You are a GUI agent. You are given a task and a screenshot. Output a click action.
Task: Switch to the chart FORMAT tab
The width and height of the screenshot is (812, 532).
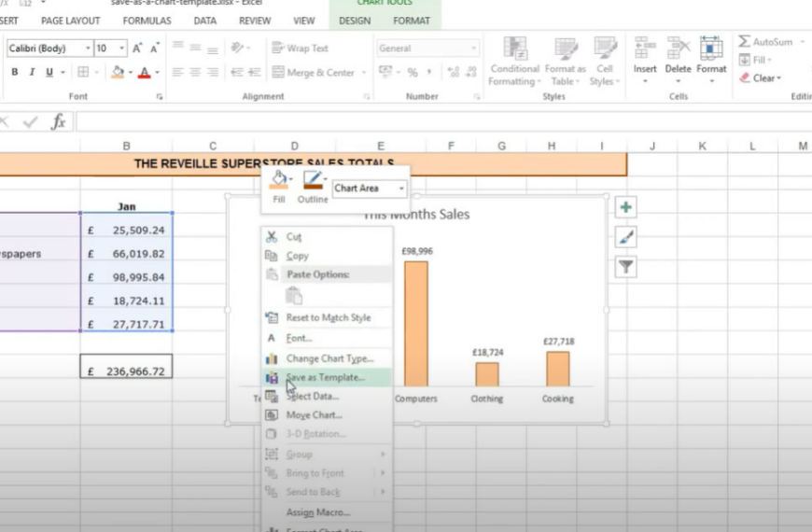[x=412, y=21]
